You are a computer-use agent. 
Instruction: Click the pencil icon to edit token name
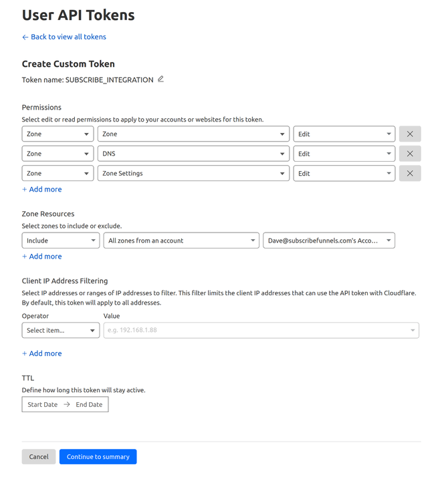click(x=160, y=79)
